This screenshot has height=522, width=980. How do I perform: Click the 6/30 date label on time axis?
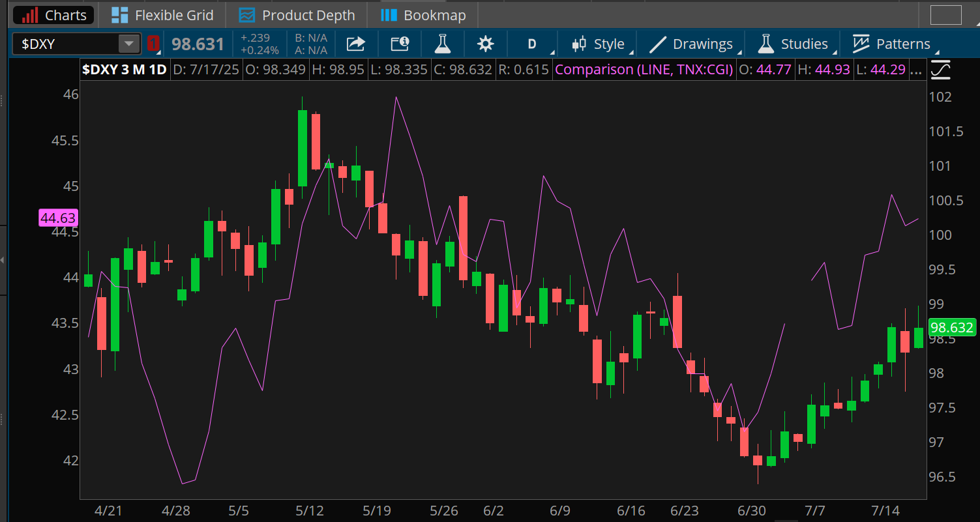coord(752,510)
